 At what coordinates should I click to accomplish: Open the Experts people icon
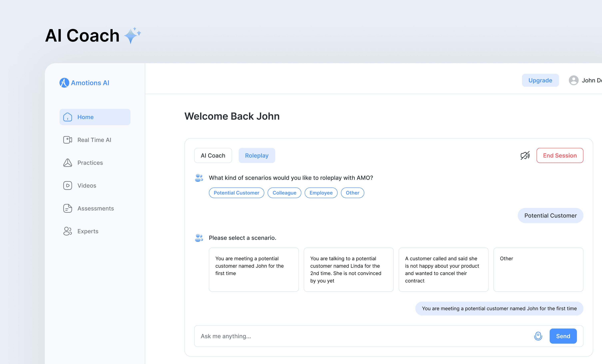(x=68, y=231)
